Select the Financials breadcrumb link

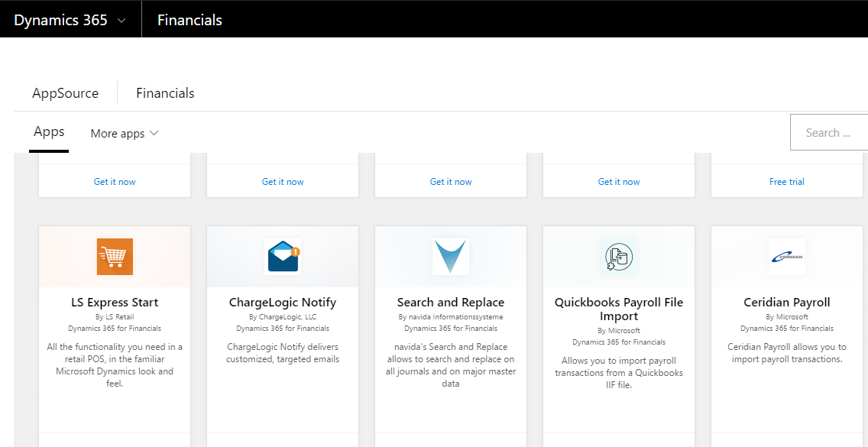[165, 93]
